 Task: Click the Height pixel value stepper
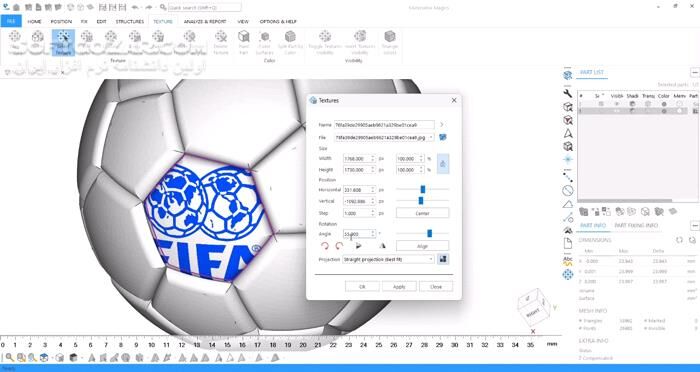pyautogui.click(x=373, y=170)
